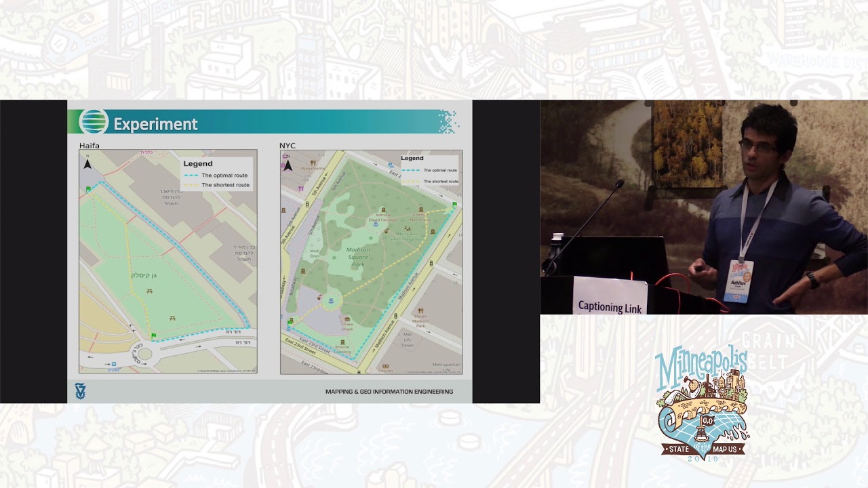Click the Experiment slide title
Image resolution: width=868 pixels, height=488 pixels.
(155, 124)
